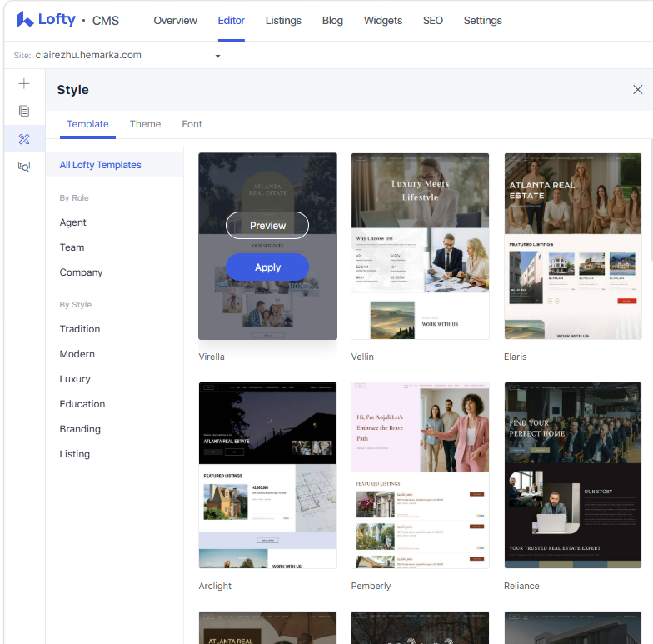
Task: Select the Editor menu item
Action: click(x=232, y=20)
